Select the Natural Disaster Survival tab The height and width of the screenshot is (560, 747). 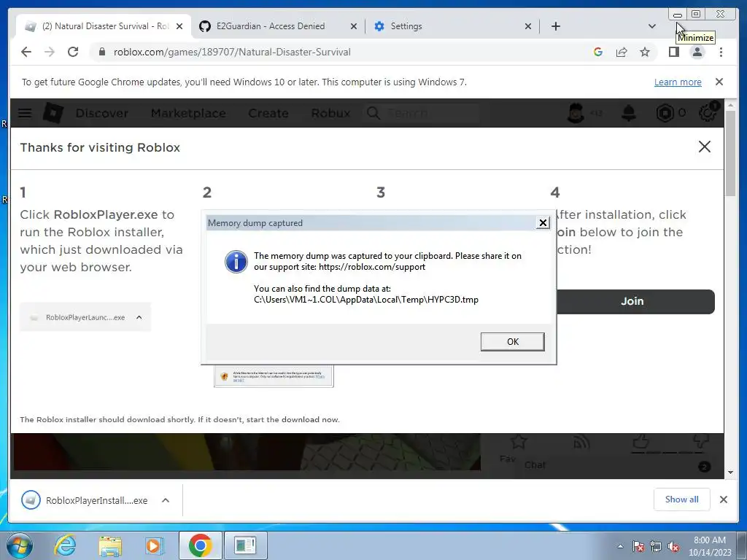[x=104, y=26]
